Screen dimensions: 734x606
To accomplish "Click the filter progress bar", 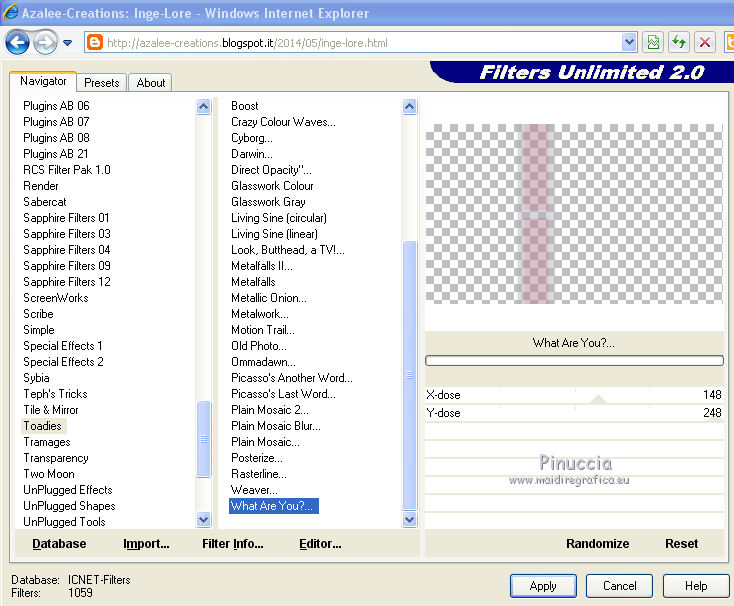I will 574,360.
